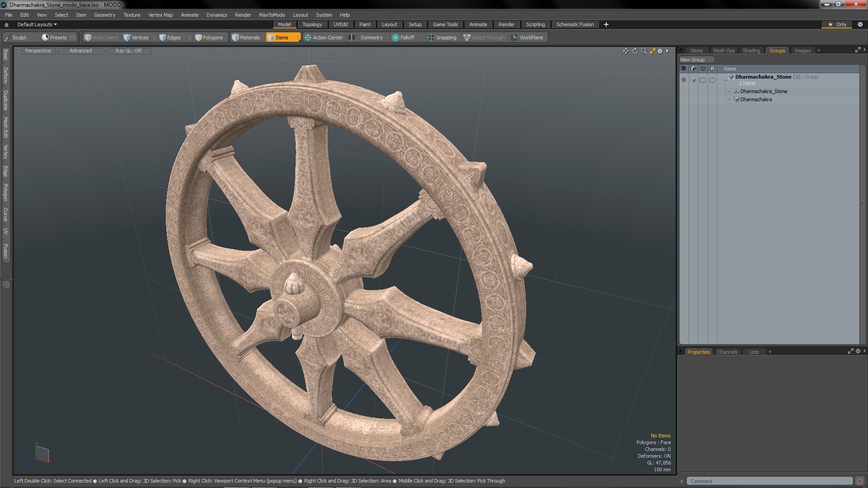
Task: Open the Default Layouts dropdown
Action: [37, 24]
